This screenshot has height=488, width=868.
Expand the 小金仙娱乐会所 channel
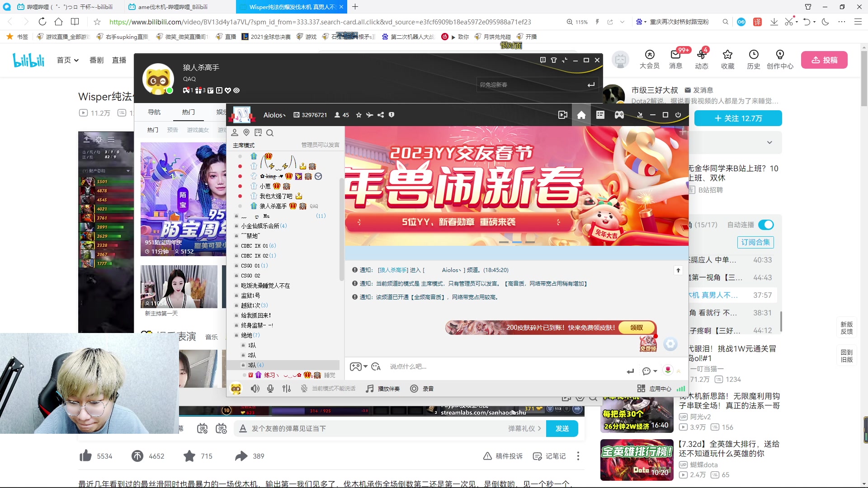coord(236,226)
